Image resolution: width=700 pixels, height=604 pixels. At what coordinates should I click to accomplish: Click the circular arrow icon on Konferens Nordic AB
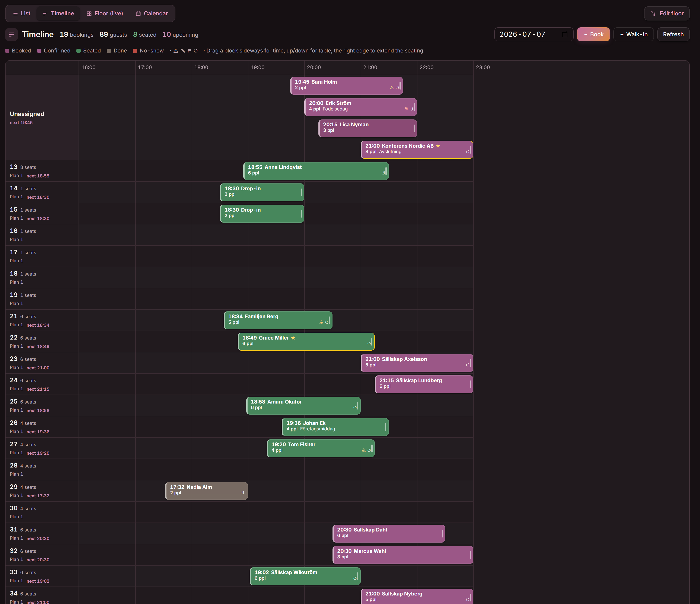pyautogui.click(x=468, y=152)
